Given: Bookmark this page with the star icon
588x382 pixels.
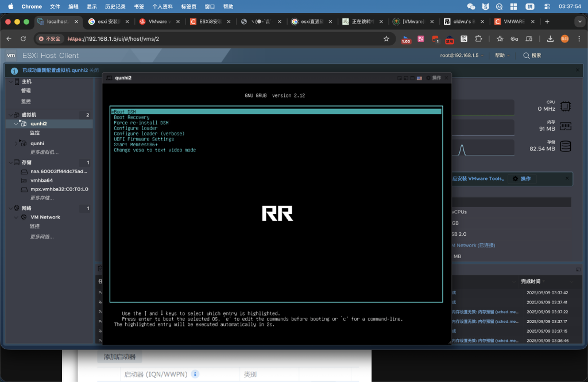Looking at the screenshot, I should 386,39.
